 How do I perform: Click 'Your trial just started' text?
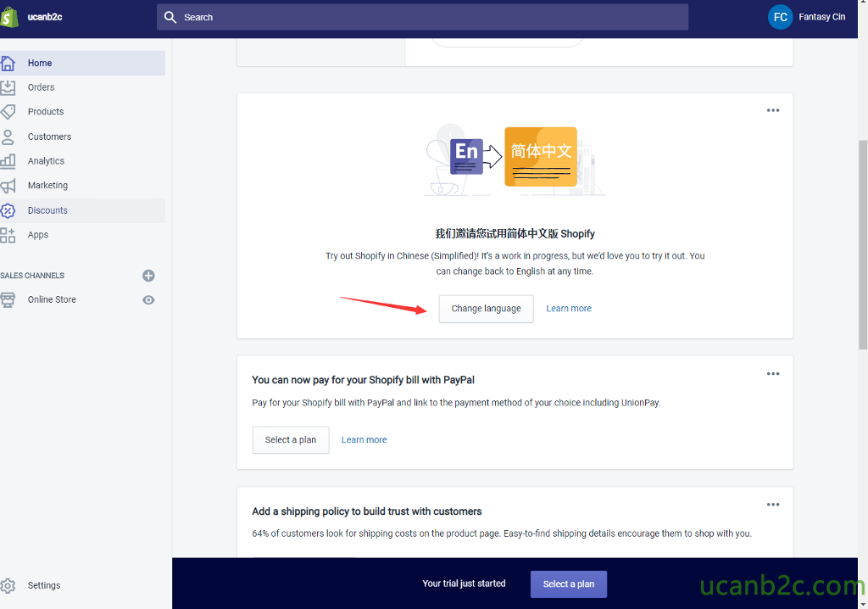(x=464, y=584)
